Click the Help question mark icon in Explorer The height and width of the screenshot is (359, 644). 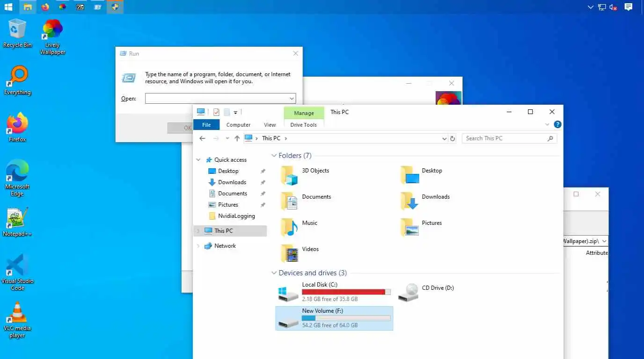pyautogui.click(x=557, y=124)
